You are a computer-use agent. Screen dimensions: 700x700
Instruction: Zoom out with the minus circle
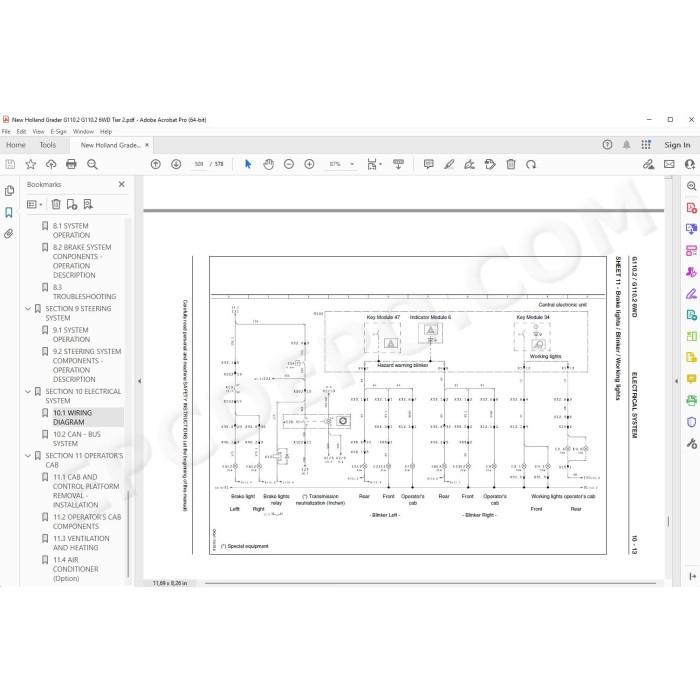tap(289, 164)
